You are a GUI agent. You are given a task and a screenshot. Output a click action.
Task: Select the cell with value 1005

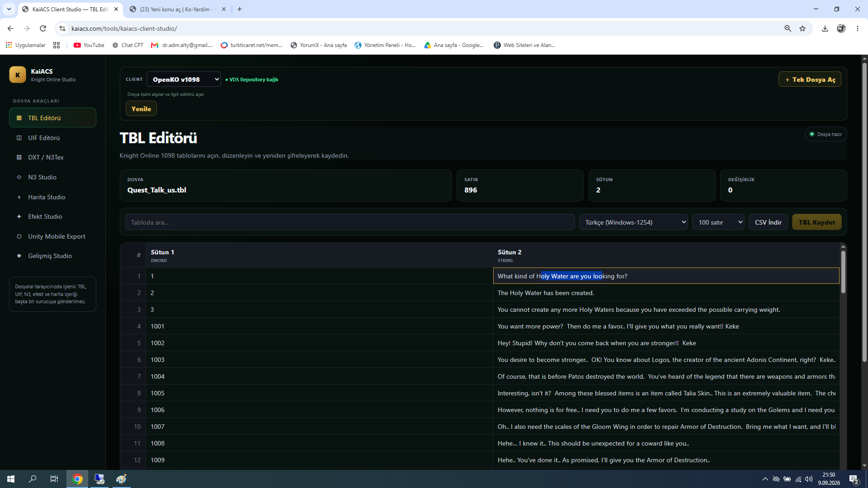pyautogui.click(x=319, y=393)
